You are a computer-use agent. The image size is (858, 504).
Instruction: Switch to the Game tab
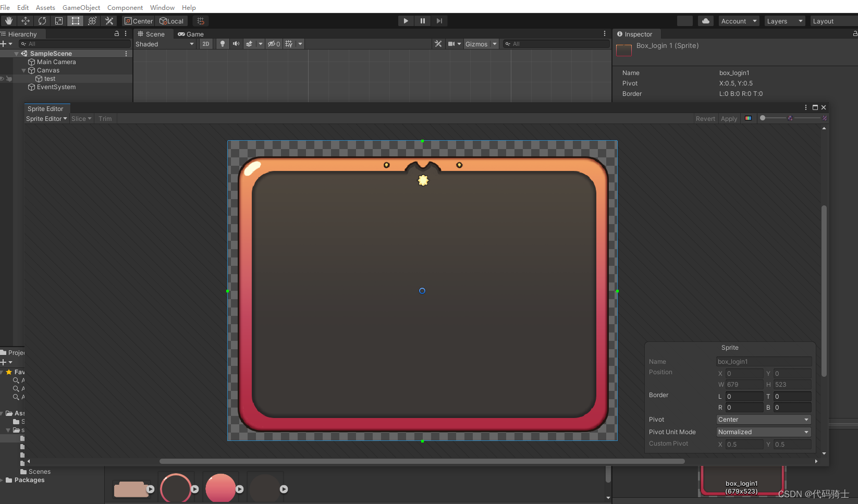coord(191,34)
